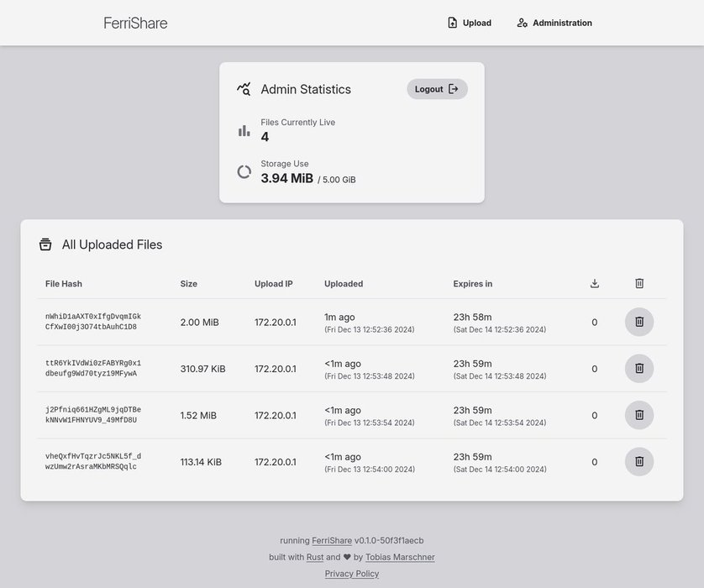Go to the FerriShare home logo
Image resolution: width=704 pixels, height=588 pixels.
pyautogui.click(x=135, y=23)
